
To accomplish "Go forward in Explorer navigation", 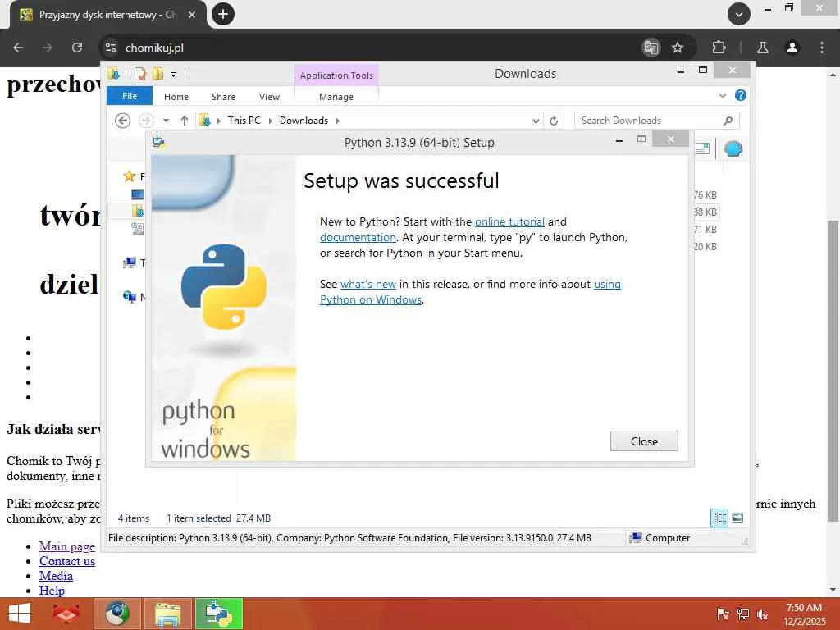I will coord(146,121).
